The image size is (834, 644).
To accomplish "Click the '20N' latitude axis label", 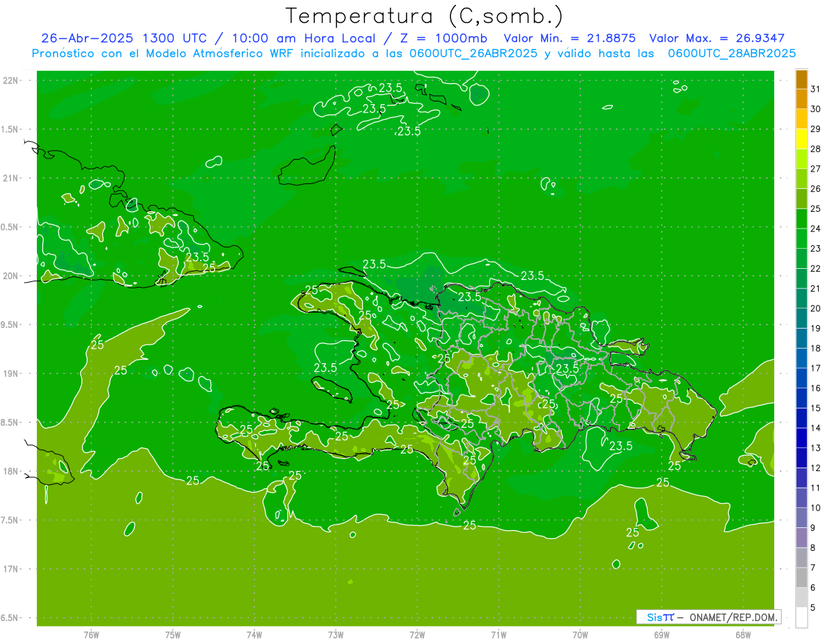I will (12, 276).
